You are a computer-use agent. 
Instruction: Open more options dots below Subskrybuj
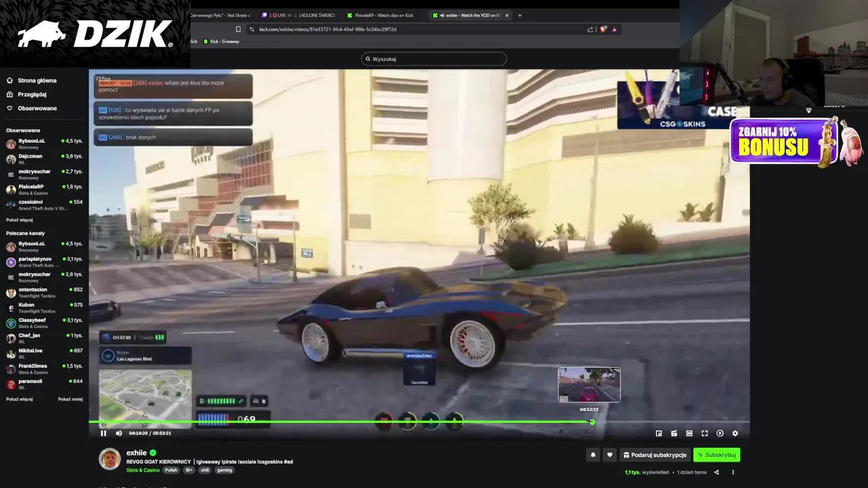pos(732,472)
